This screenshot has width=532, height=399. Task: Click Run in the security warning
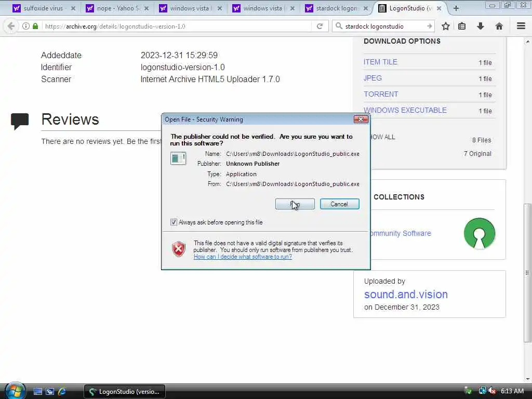pos(295,204)
